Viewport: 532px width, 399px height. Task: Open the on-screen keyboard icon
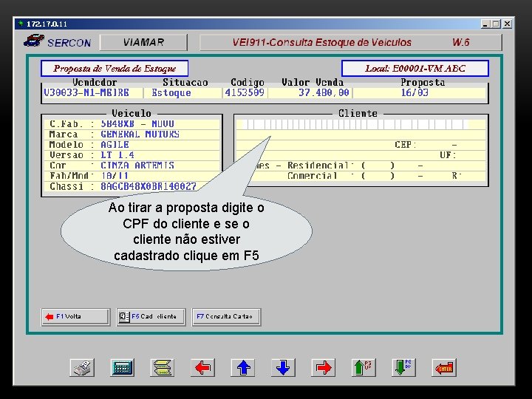(122, 367)
